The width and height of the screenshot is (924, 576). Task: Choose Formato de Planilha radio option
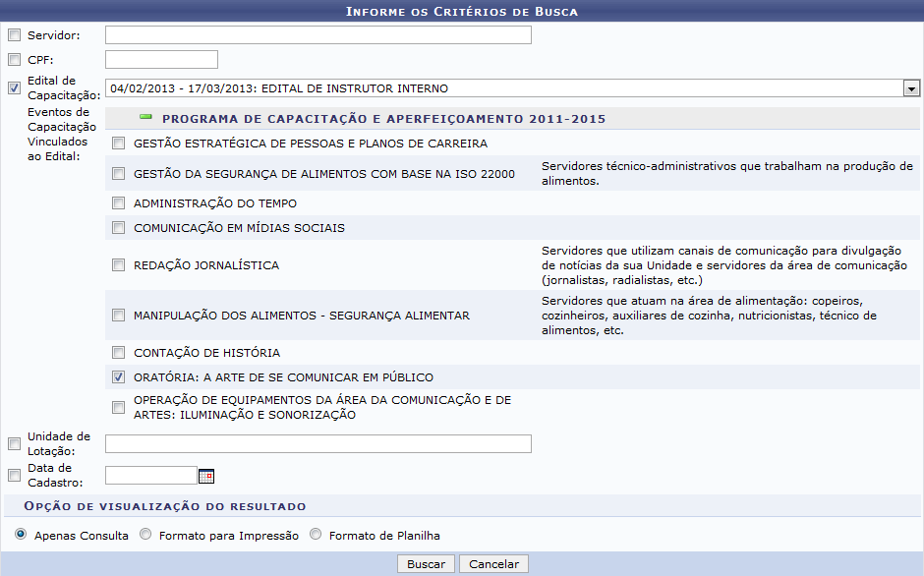pyautogui.click(x=316, y=536)
